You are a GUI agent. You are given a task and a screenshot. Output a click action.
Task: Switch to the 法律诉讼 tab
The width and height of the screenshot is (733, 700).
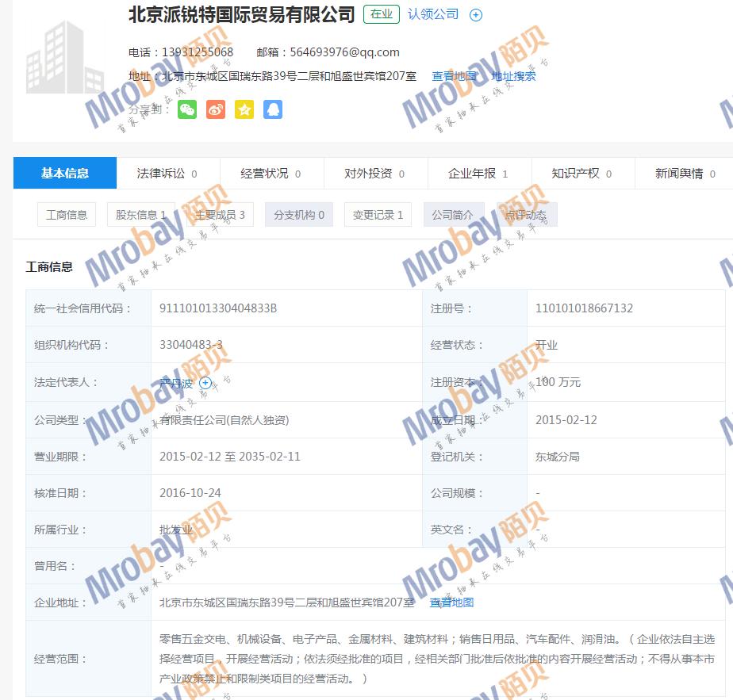(x=167, y=174)
